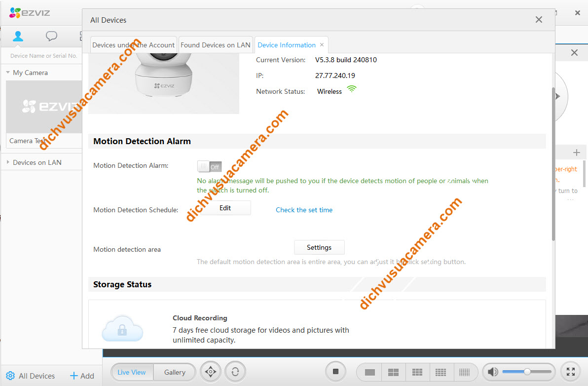Click Edit for Motion Detection Schedule
The height and width of the screenshot is (386, 588).
coord(225,208)
